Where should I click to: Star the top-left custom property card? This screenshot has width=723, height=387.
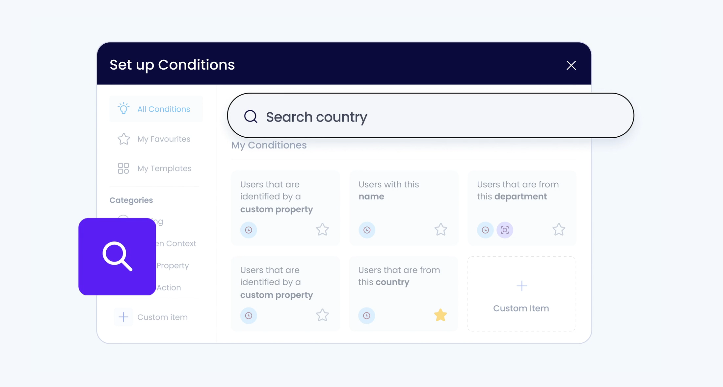(x=322, y=229)
